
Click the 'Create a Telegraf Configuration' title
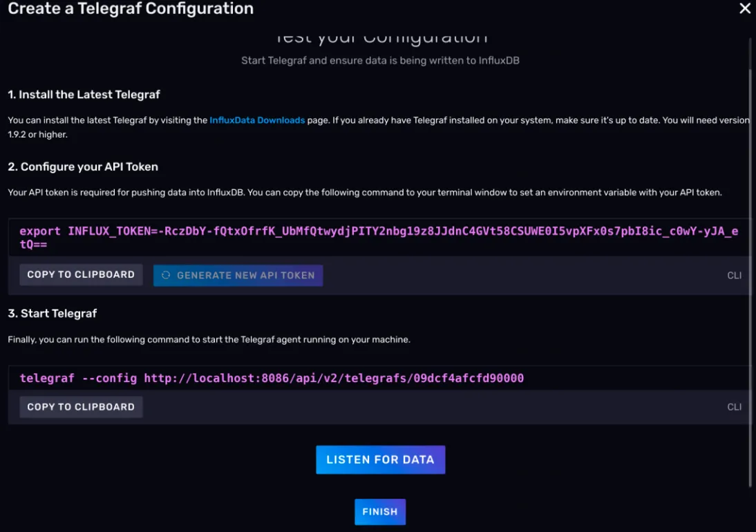pos(131,9)
